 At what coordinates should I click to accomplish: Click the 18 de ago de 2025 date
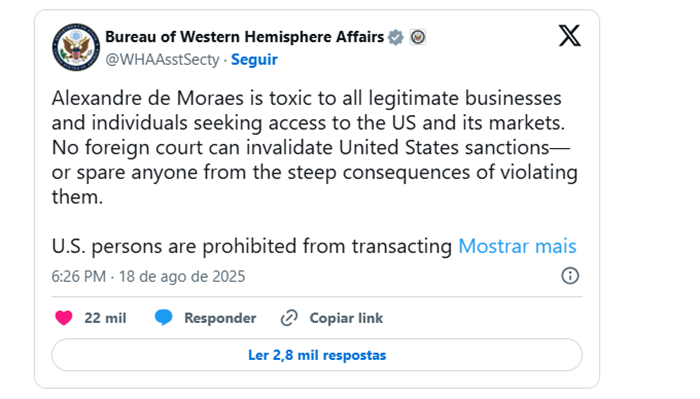pyautogui.click(x=182, y=276)
